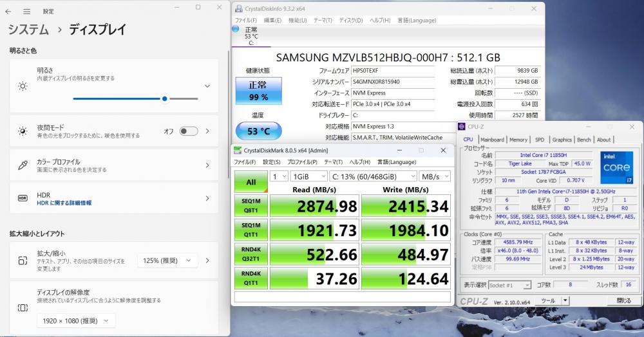
Task: Open ヘルプ(H) menu in CrystalDiskInfo
Action: pyautogui.click(x=380, y=20)
